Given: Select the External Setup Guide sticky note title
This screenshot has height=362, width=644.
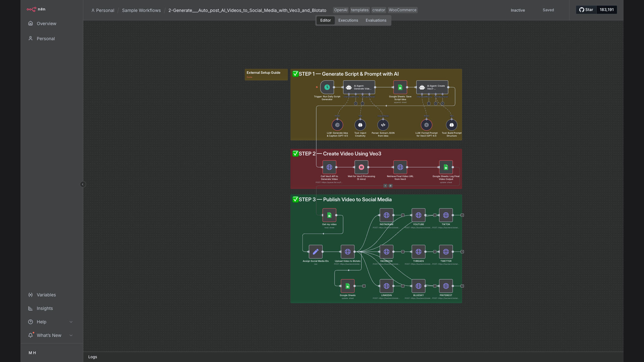Looking at the screenshot, I should click(x=263, y=73).
